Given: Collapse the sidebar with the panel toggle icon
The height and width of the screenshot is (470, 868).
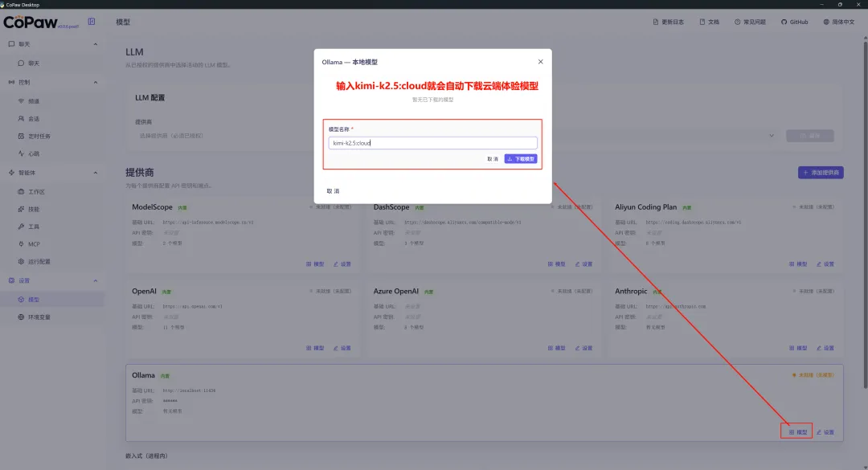Looking at the screenshot, I should click(92, 22).
